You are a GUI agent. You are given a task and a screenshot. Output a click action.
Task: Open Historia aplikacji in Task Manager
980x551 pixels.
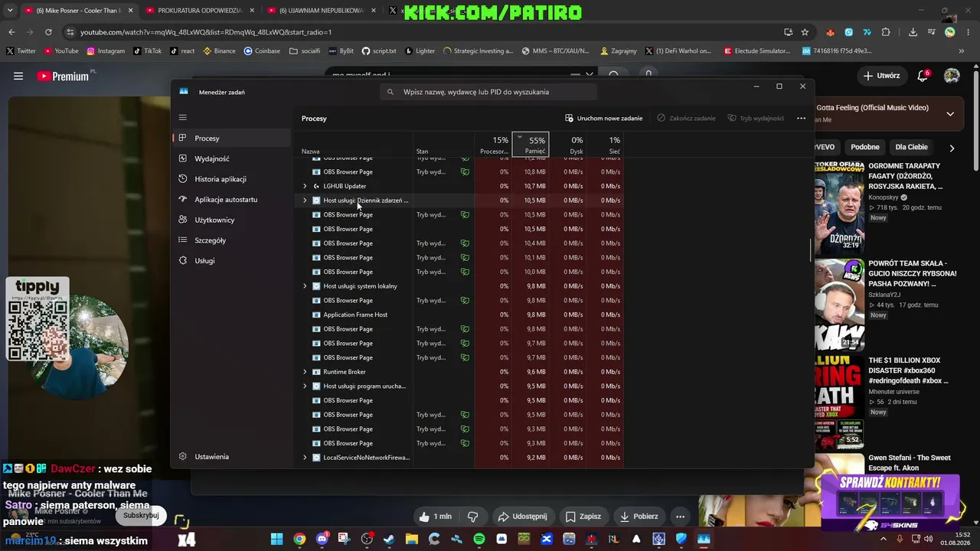[x=231, y=179]
